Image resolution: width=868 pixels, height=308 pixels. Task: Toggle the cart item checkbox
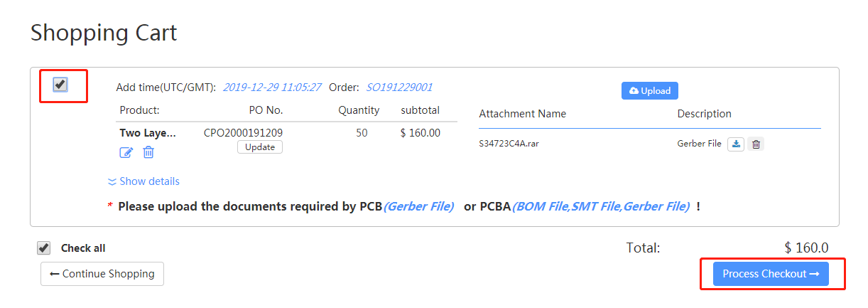(60, 85)
